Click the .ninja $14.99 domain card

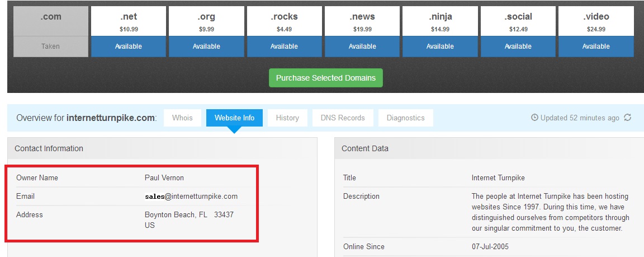[x=440, y=21]
